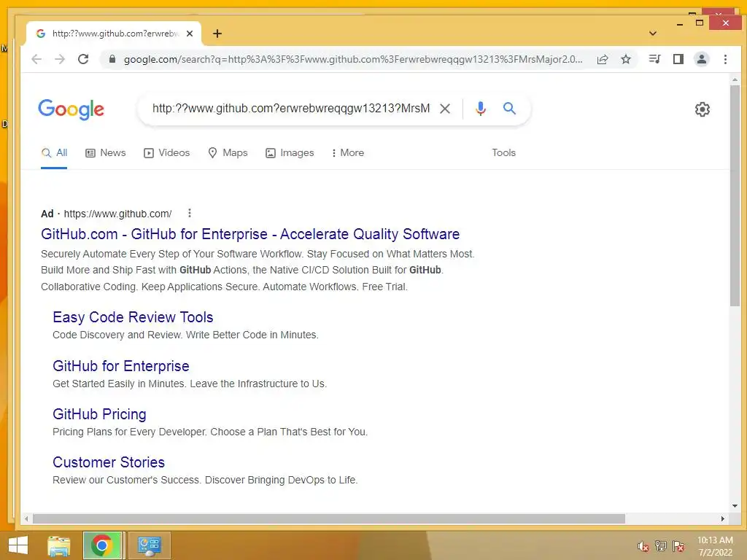The image size is (747, 560).
Task: Click the Chrome taskbar icon
Action: [102, 545]
